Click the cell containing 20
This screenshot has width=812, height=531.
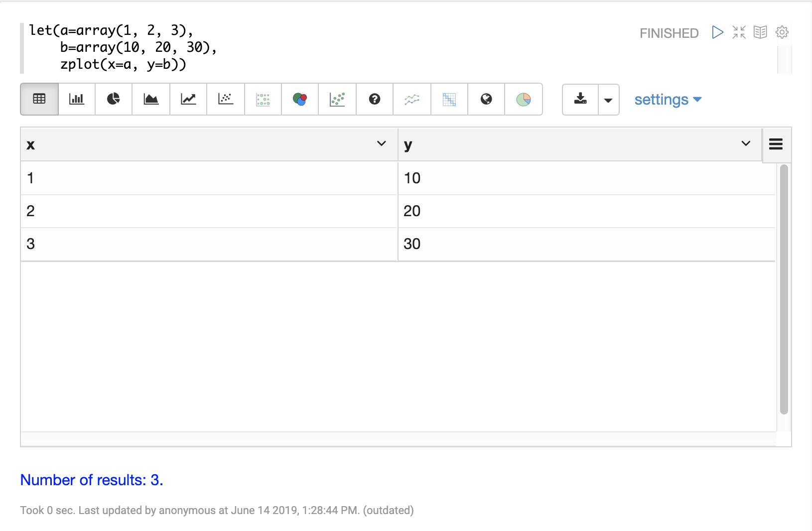[412, 211]
